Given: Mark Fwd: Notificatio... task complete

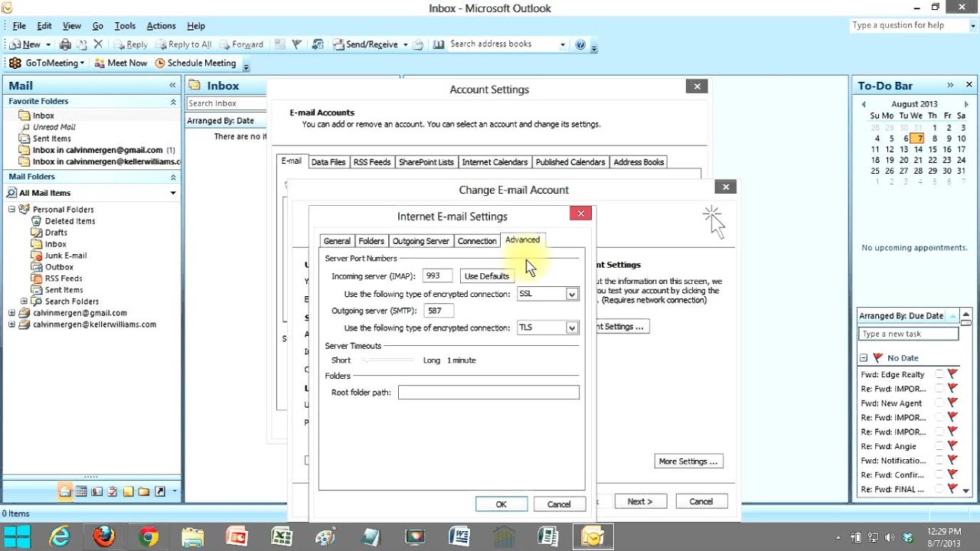Looking at the screenshot, I should tap(939, 461).
